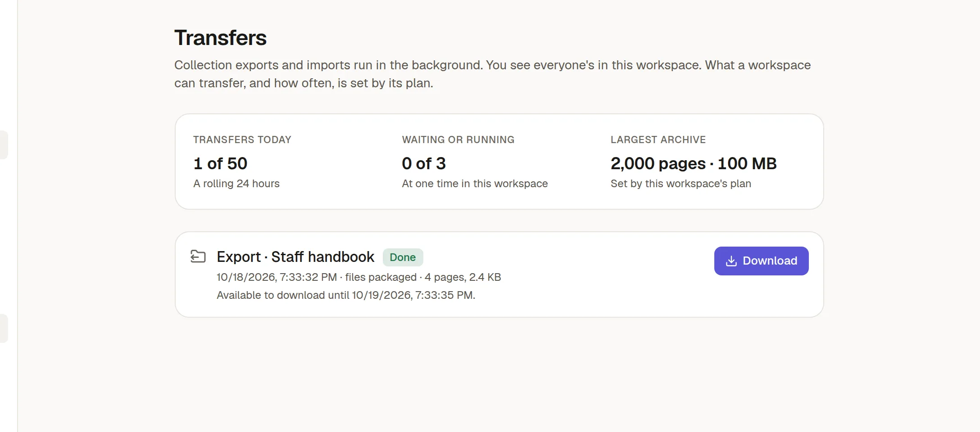Click the '0 of 3' waiting or running value
The width and height of the screenshot is (980, 432).
pyautogui.click(x=424, y=163)
